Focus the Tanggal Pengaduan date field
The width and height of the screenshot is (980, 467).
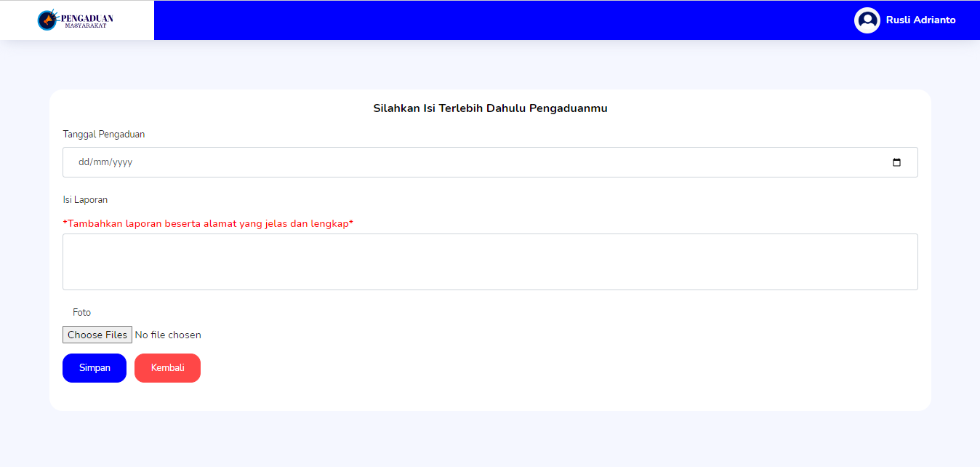pyautogui.click(x=490, y=162)
